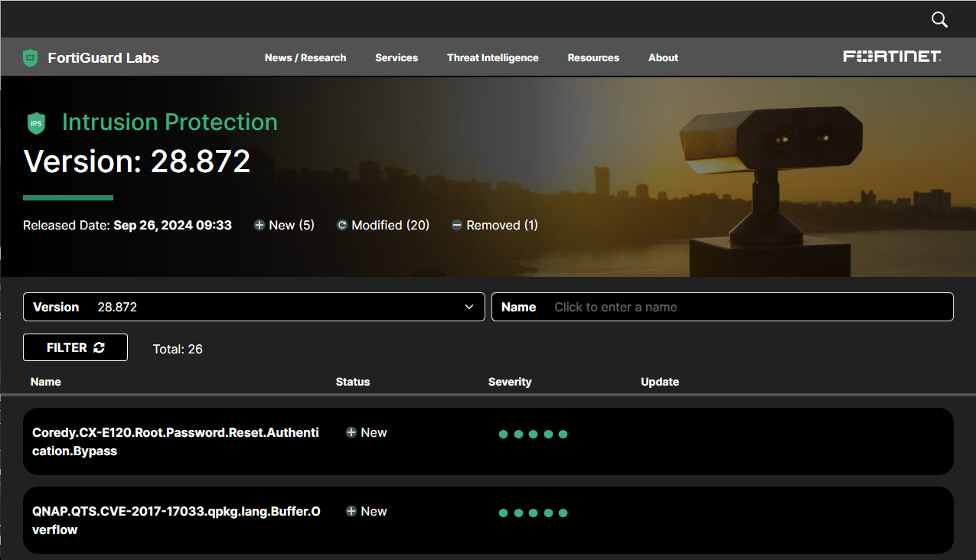This screenshot has width=976, height=560.
Task: Click the New status marker for QNAP entry
Action: pos(367,511)
